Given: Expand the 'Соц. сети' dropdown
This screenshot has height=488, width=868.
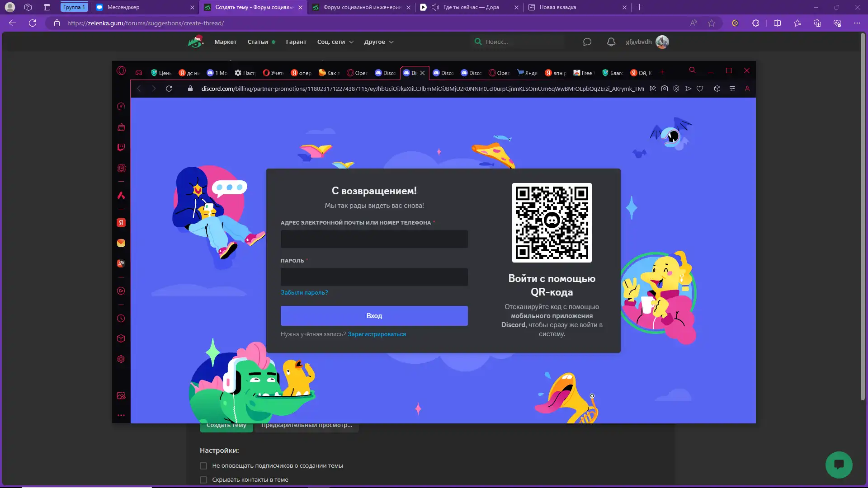Looking at the screenshot, I should pos(335,42).
